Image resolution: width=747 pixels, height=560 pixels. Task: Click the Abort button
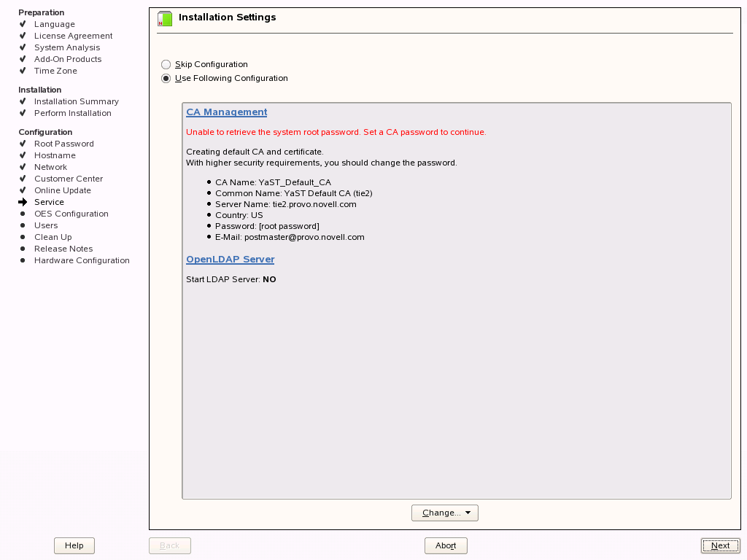446,545
